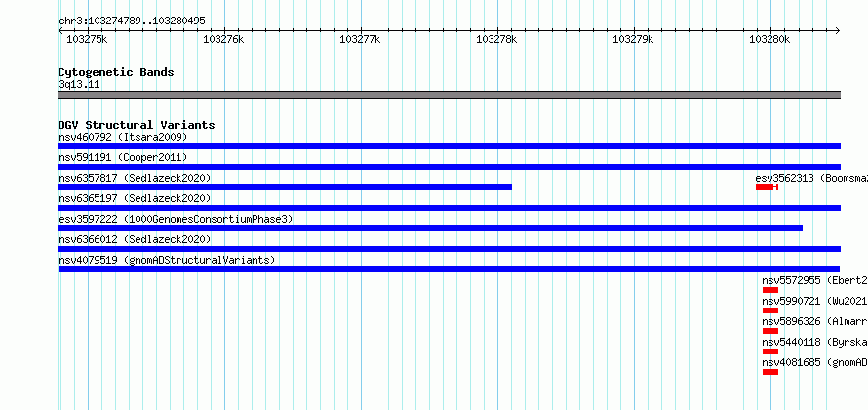Click the nsv5896326 variant label
The height and width of the screenshot is (410, 868).
(x=815, y=321)
